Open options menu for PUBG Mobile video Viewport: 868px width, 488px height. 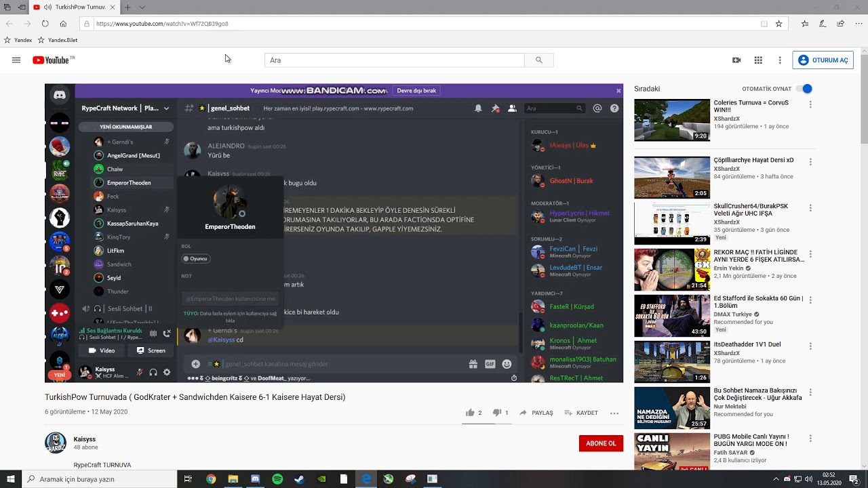810,439
